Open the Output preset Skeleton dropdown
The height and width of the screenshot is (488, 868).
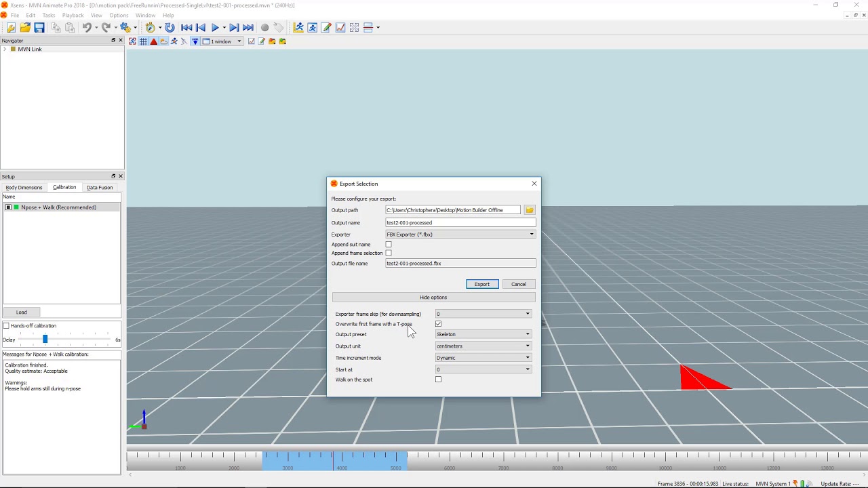coord(484,334)
